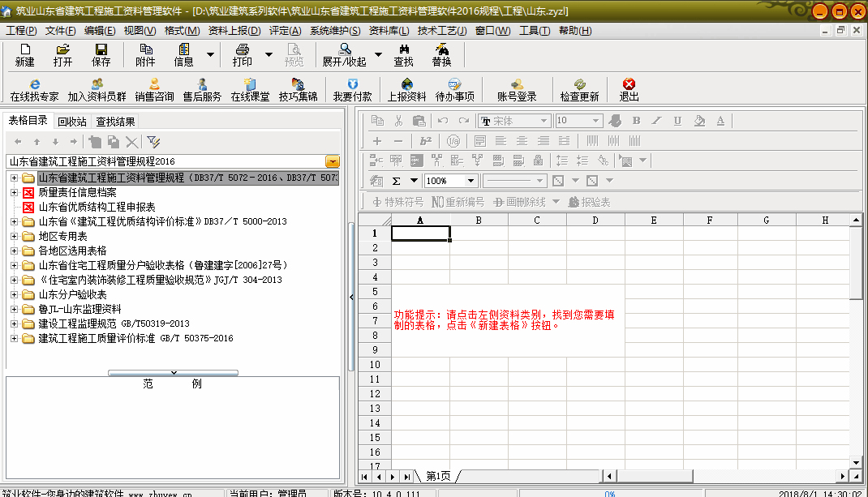Open the 100% zoom level dropdown
This screenshot has height=497, width=868.
coord(470,181)
